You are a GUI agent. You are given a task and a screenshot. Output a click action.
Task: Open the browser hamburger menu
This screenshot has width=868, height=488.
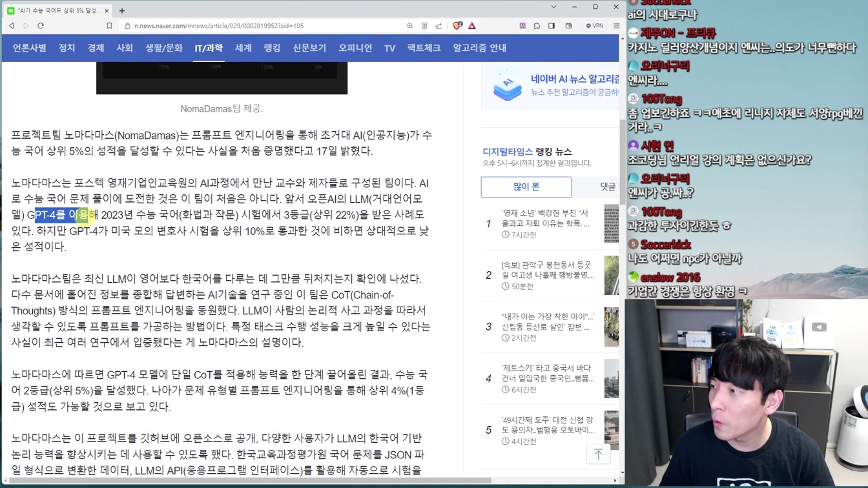coord(617,26)
